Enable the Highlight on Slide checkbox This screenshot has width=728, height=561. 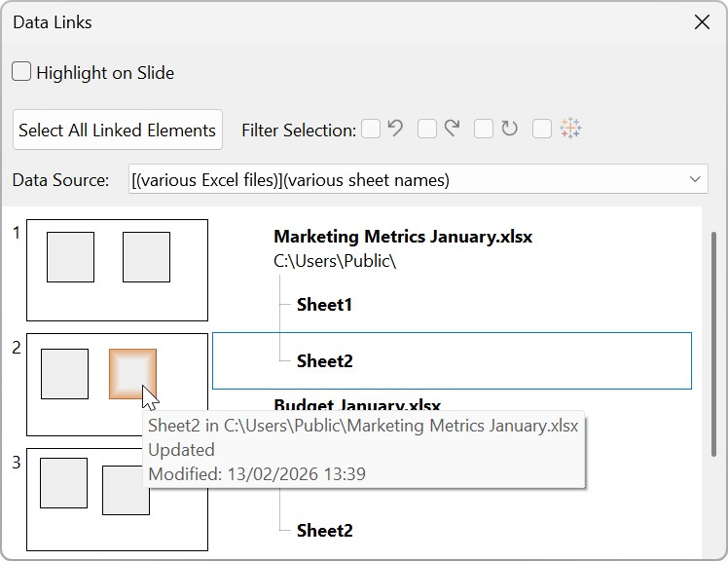tap(21, 72)
